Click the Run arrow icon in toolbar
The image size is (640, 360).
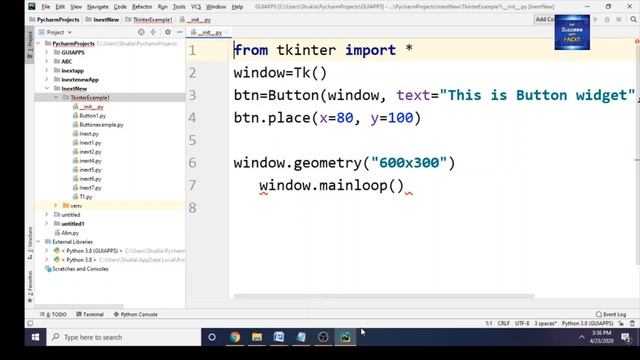click(x=596, y=20)
